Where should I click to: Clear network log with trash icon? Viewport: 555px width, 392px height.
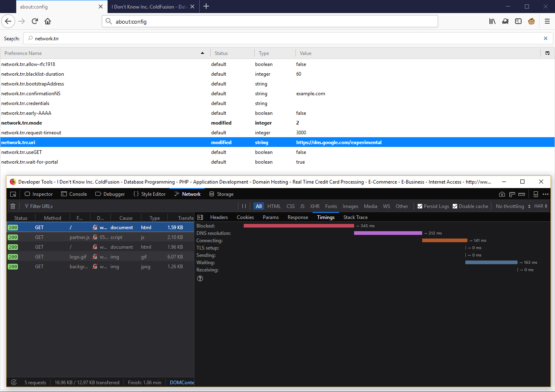pyautogui.click(x=13, y=206)
